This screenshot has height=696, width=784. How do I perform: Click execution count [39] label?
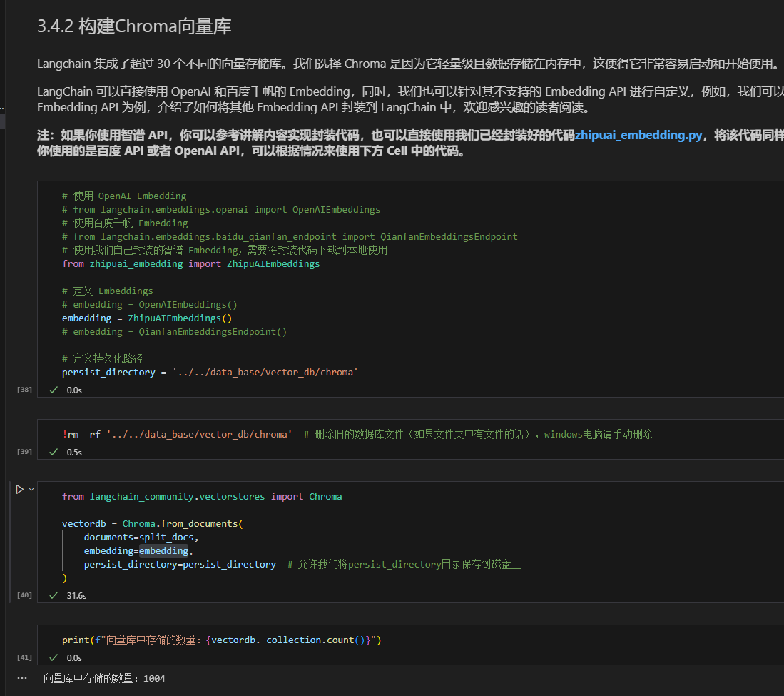coord(24,452)
